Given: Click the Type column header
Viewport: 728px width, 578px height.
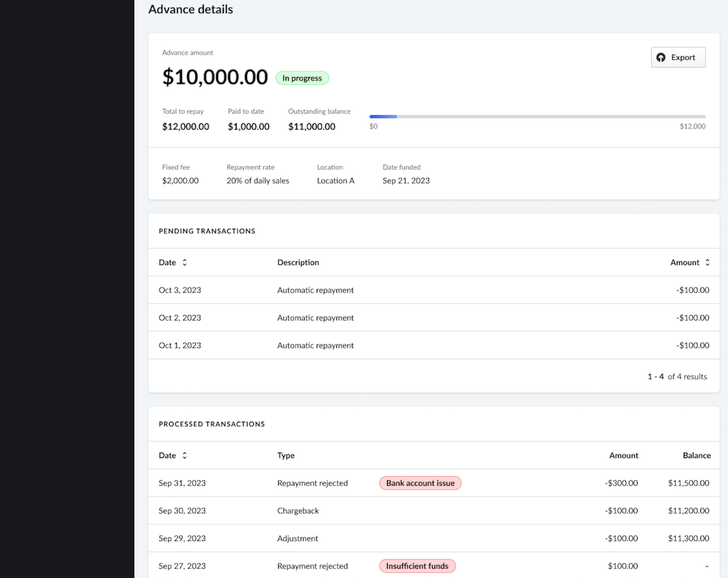Looking at the screenshot, I should pyautogui.click(x=285, y=456).
